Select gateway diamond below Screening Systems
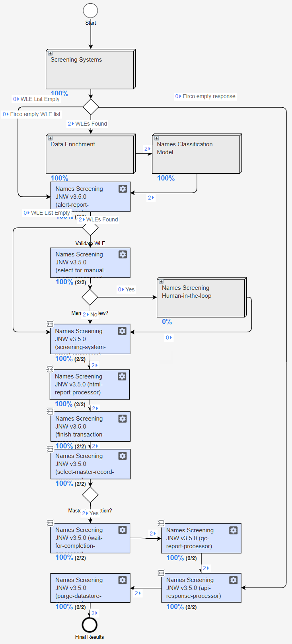The height and width of the screenshot is (644, 292). point(91,107)
